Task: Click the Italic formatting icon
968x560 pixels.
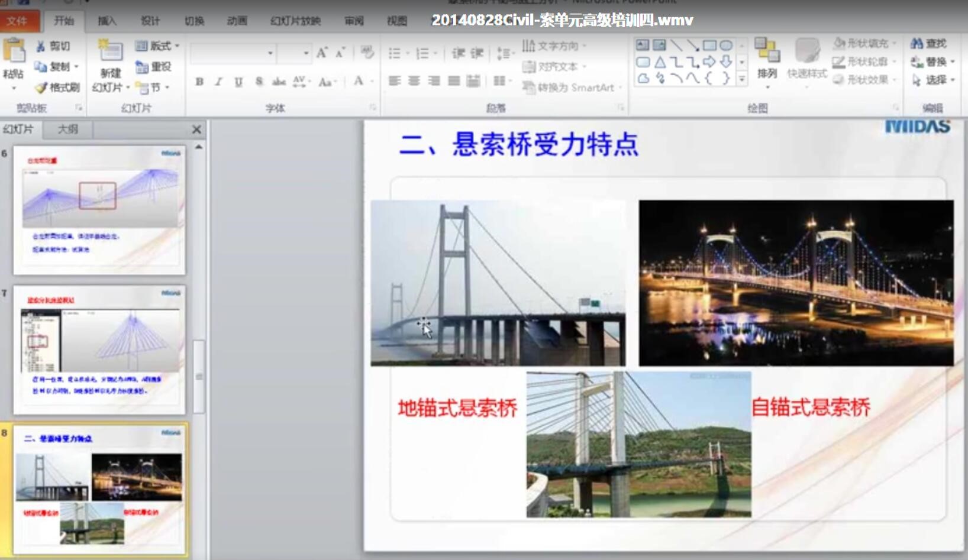Action: (218, 81)
